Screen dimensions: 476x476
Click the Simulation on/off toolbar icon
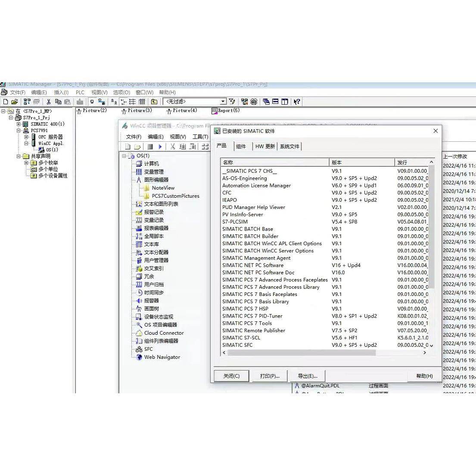click(x=254, y=102)
